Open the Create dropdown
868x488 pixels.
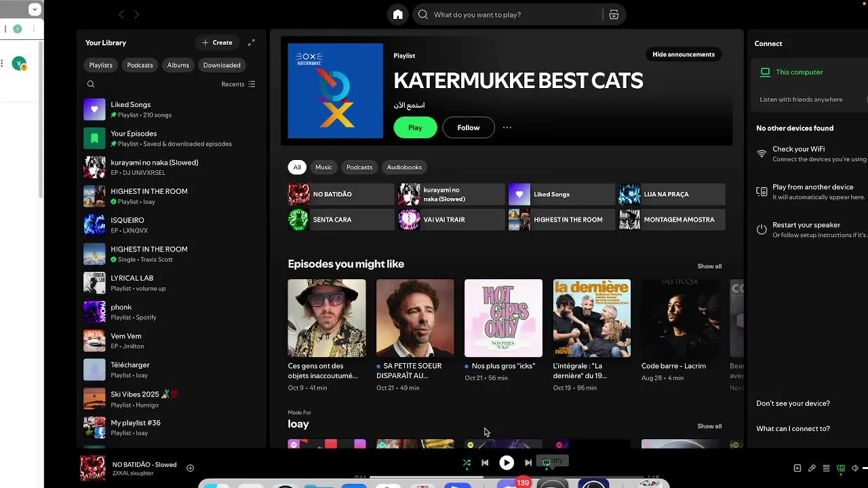(x=217, y=42)
